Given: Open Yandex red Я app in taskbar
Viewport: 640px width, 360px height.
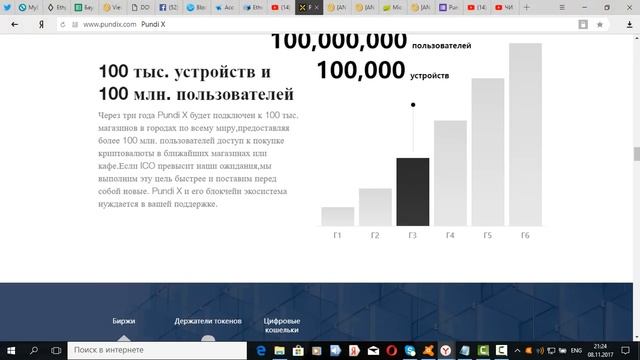Looking at the screenshot, I should 354,350.
